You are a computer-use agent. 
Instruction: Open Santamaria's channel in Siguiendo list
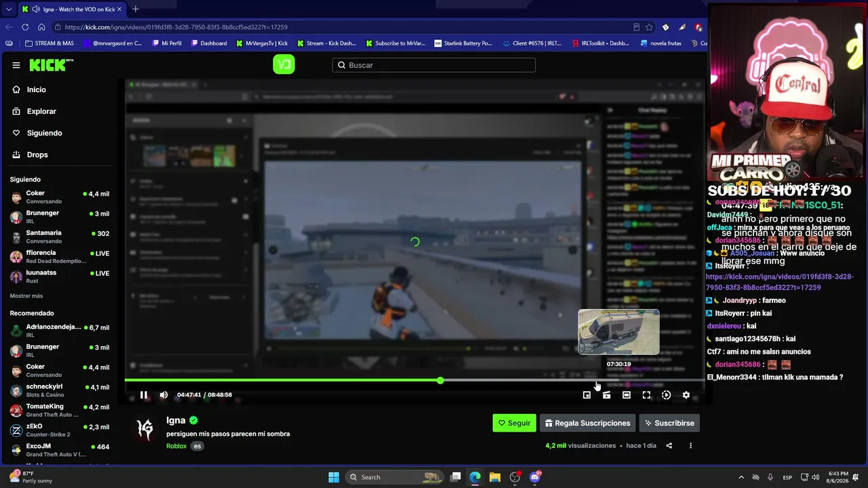coord(60,237)
